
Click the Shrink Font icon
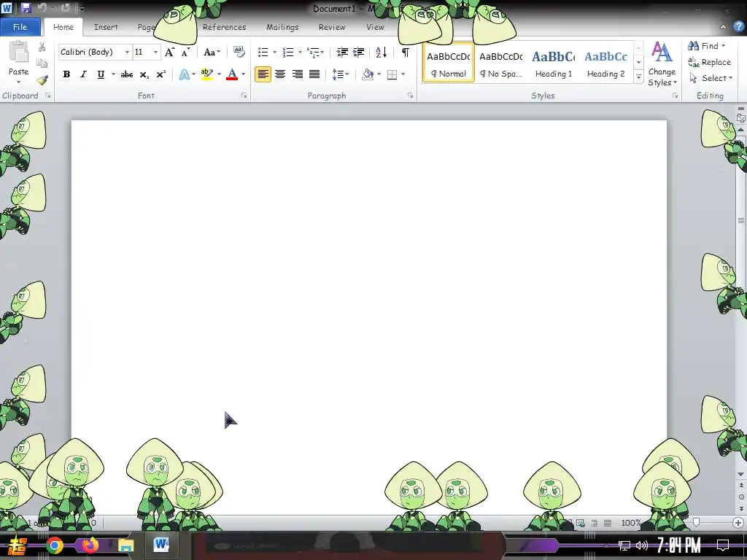pyautogui.click(x=185, y=52)
